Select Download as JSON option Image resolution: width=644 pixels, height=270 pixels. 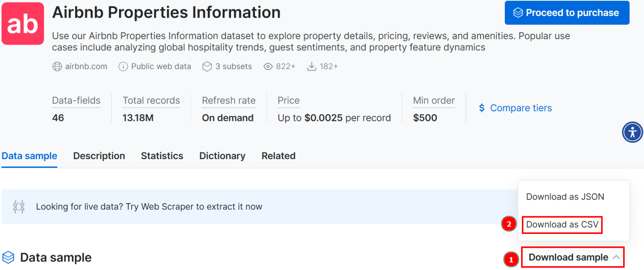click(565, 197)
